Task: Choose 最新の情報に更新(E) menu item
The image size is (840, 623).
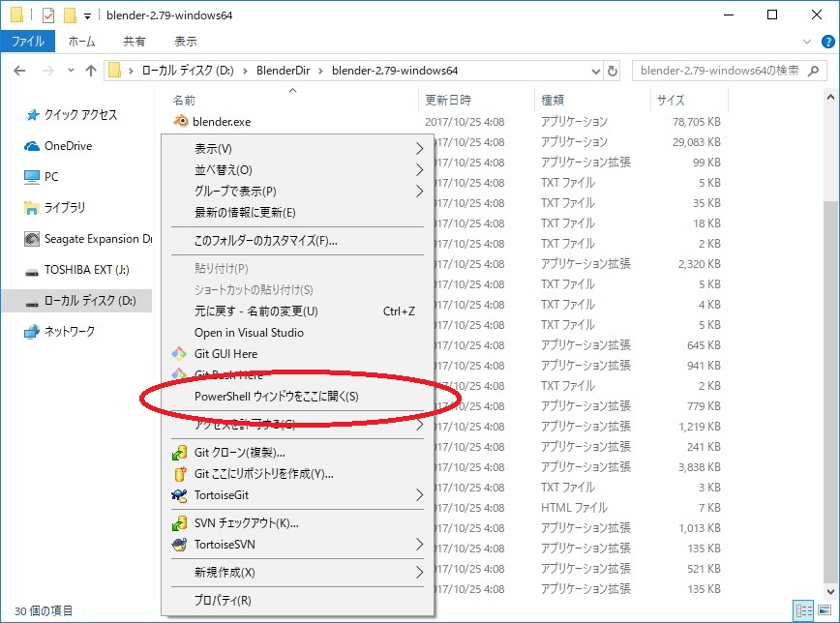Action: [297, 213]
